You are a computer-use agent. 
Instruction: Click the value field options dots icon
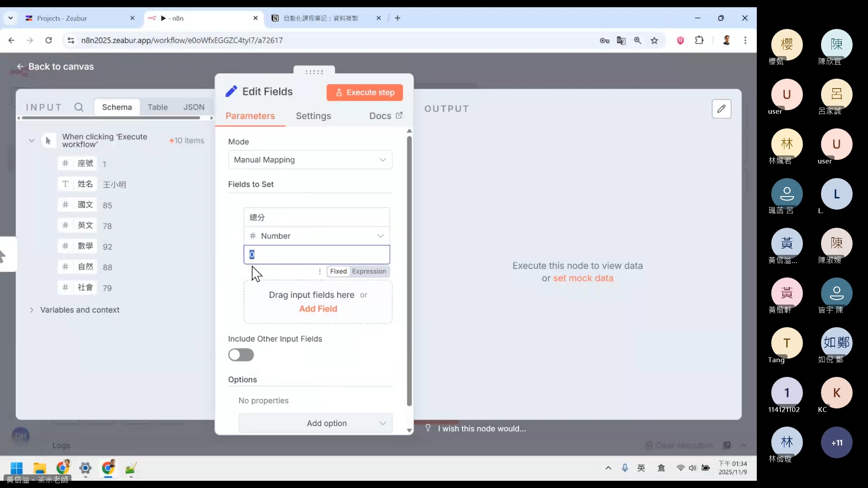coord(320,272)
